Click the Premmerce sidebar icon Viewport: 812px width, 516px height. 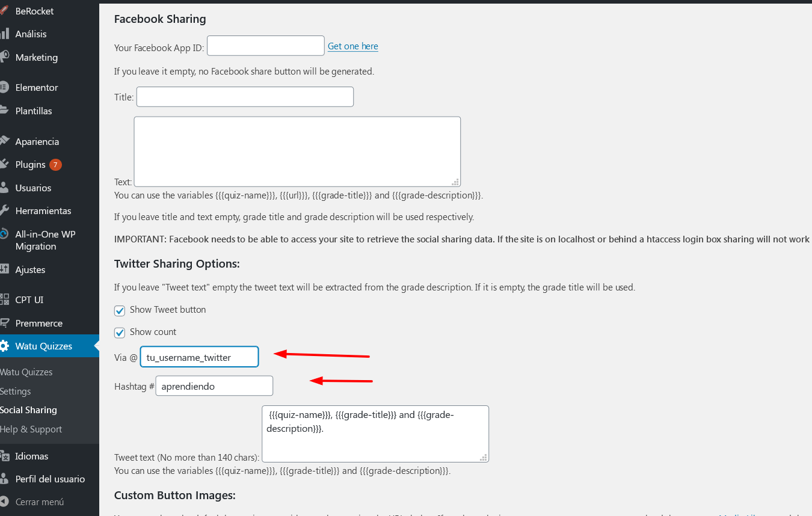[x=4, y=323]
